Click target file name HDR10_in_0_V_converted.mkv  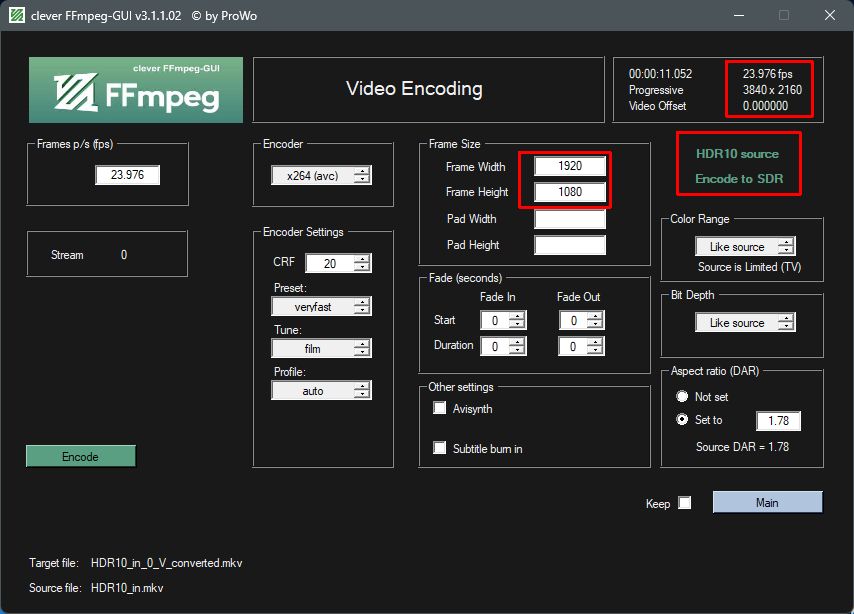pos(167,563)
